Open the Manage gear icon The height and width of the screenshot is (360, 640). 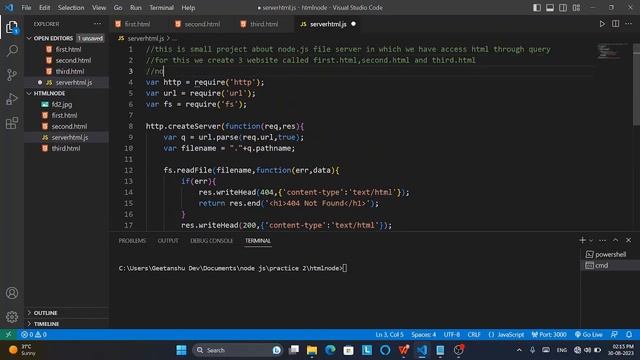12,317
